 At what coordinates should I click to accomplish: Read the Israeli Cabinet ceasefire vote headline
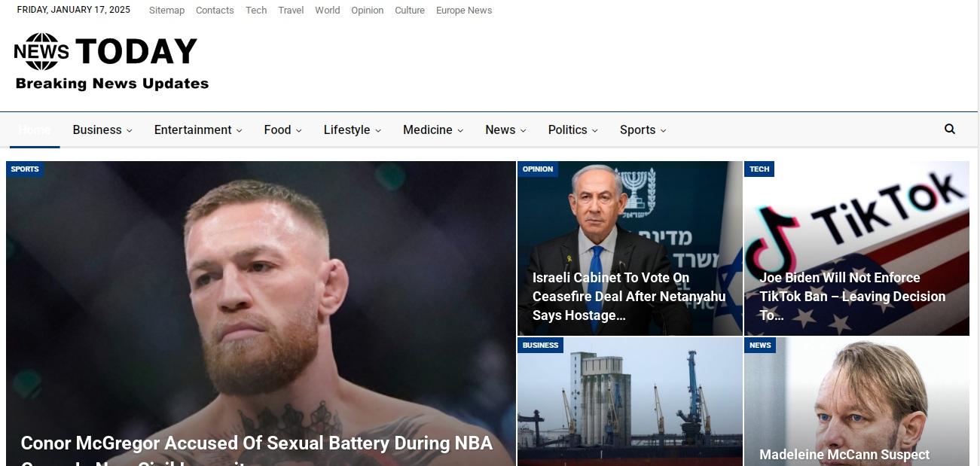tap(629, 297)
